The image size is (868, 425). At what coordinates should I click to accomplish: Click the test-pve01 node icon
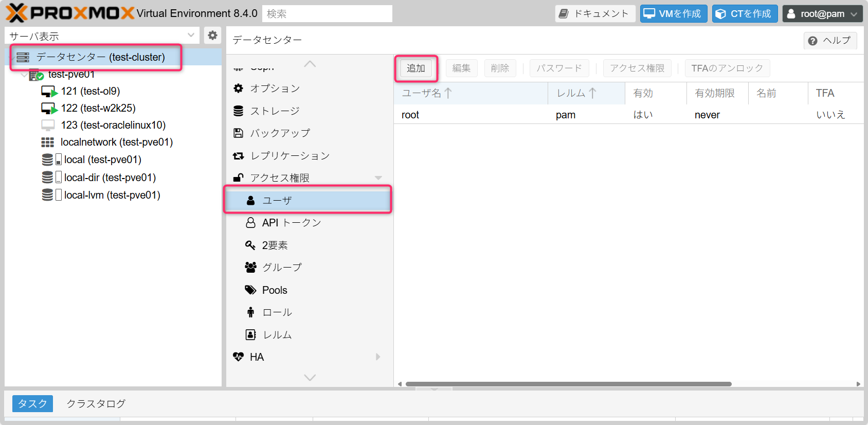(x=36, y=75)
